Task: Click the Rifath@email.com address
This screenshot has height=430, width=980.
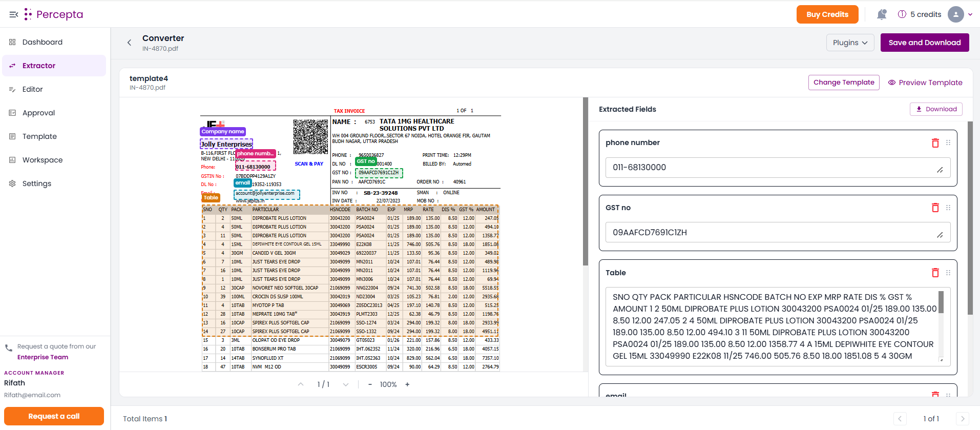Action: tap(32, 395)
